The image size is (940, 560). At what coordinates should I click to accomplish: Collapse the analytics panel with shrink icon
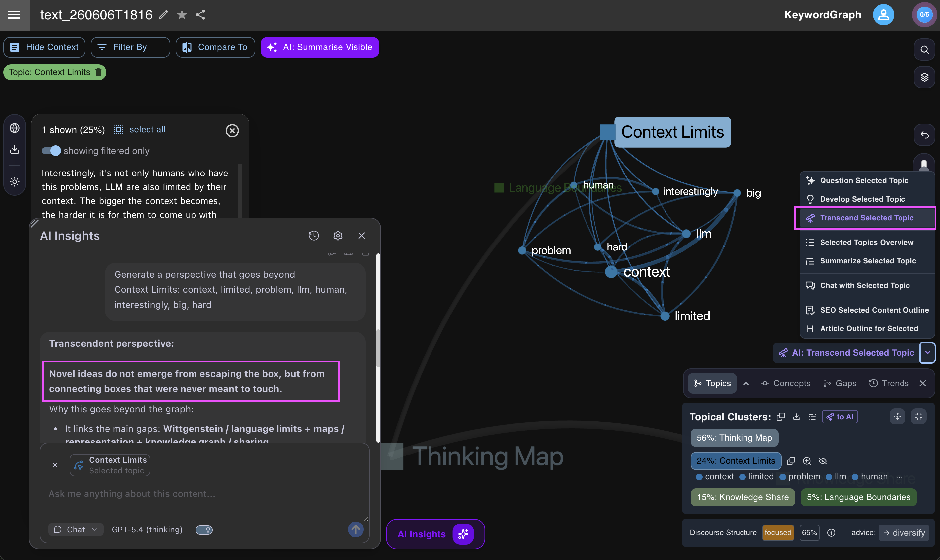tap(918, 417)
